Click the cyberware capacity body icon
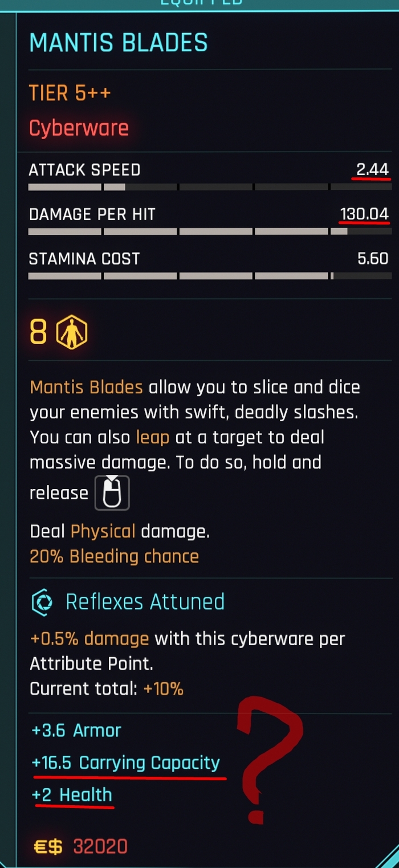The image size is (399, 868). click(x=71, y=333)
